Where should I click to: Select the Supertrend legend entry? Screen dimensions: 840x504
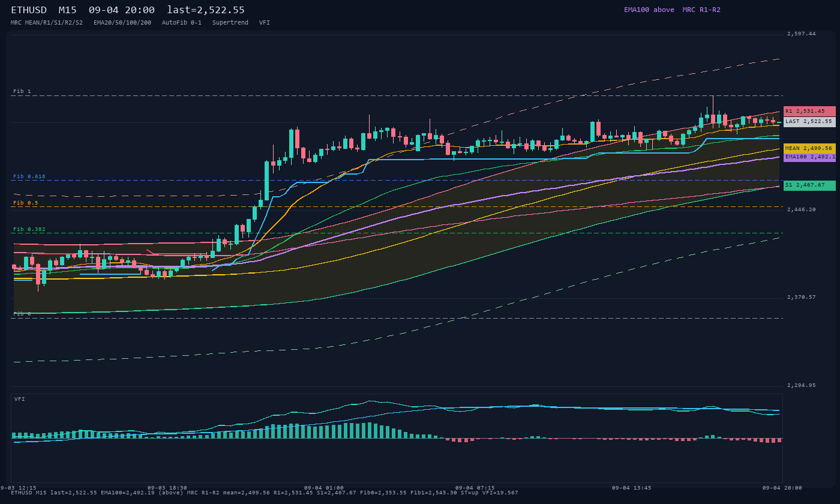click(x=230, y=23)
